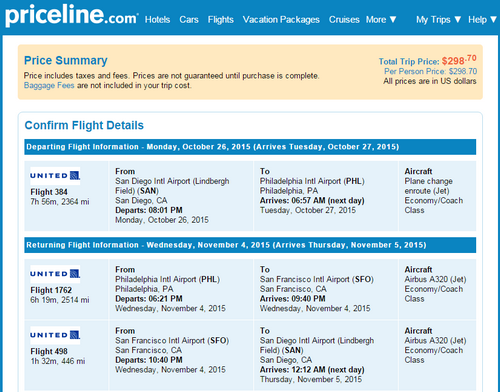
Task: Go to Hotels section
Action: coord(157,20)
